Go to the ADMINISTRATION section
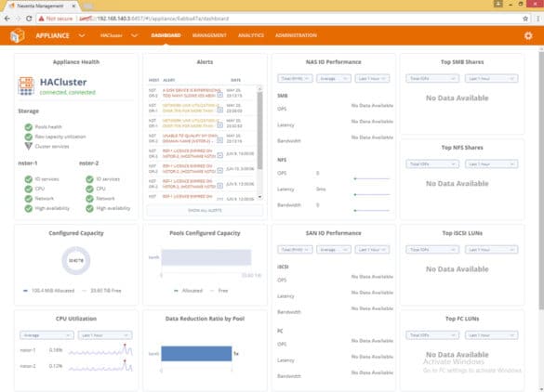This screenshot has width=544, height=392. (x=296, y=35)
